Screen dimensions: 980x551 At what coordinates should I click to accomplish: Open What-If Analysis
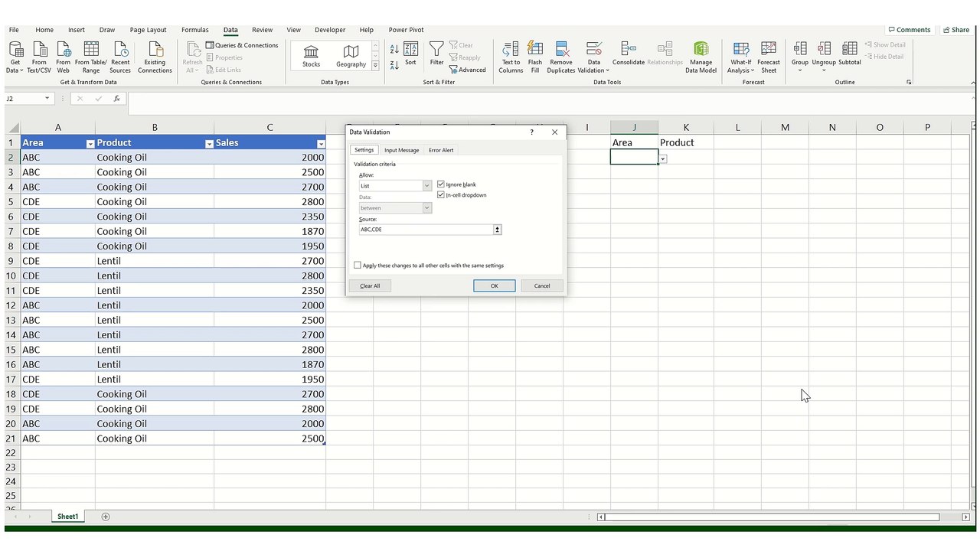tap(740, 57)
